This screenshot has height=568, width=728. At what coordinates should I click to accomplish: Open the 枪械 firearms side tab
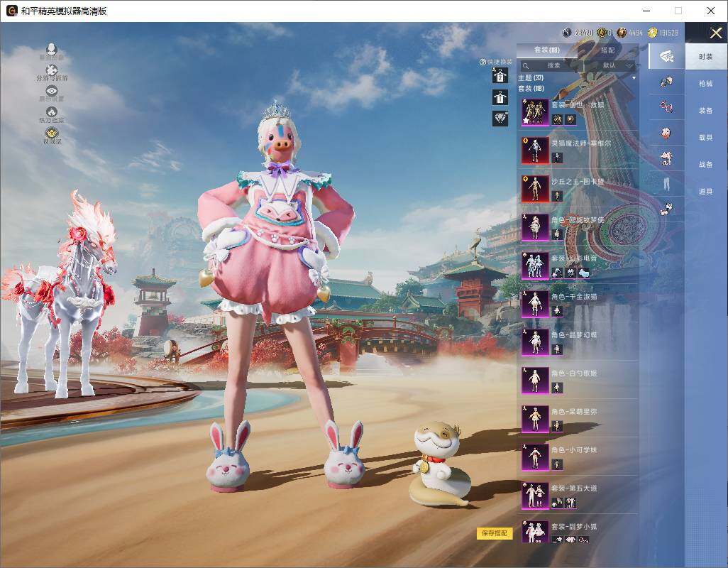(705, 84)
